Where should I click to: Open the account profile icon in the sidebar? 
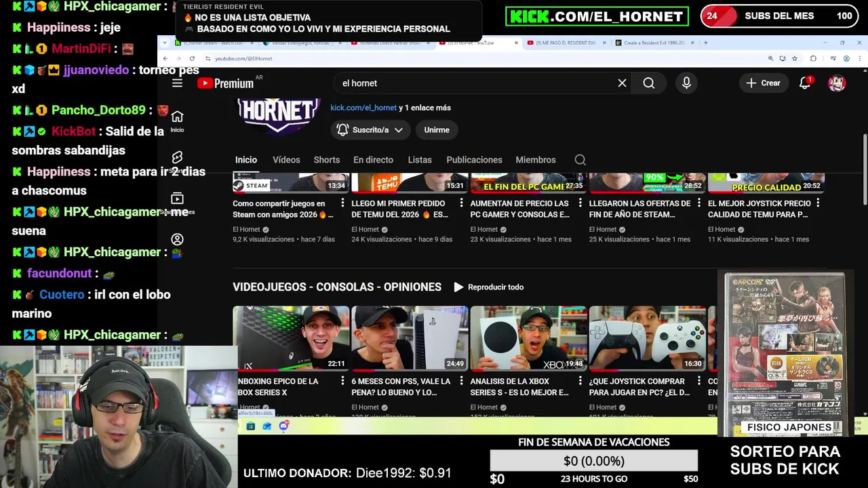tap(177, 239)
